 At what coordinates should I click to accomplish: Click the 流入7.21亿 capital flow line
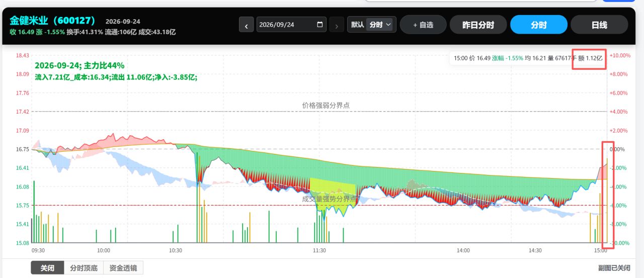coord(116,77)
